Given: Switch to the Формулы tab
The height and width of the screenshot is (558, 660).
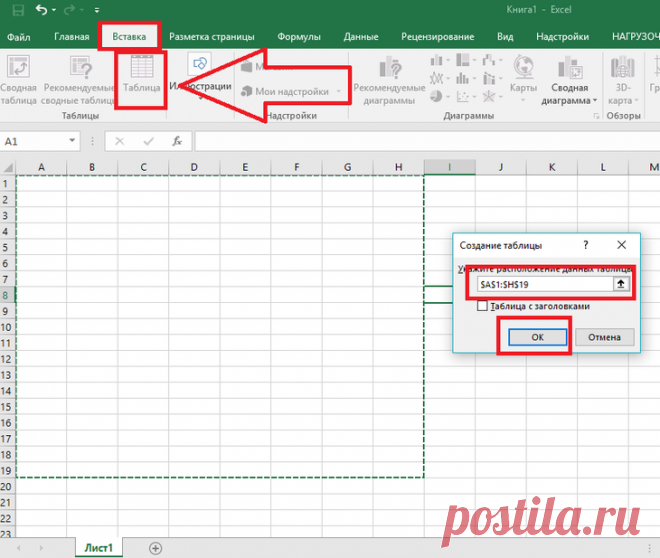Looking at the screenshot, I should (x=299, y=37).
